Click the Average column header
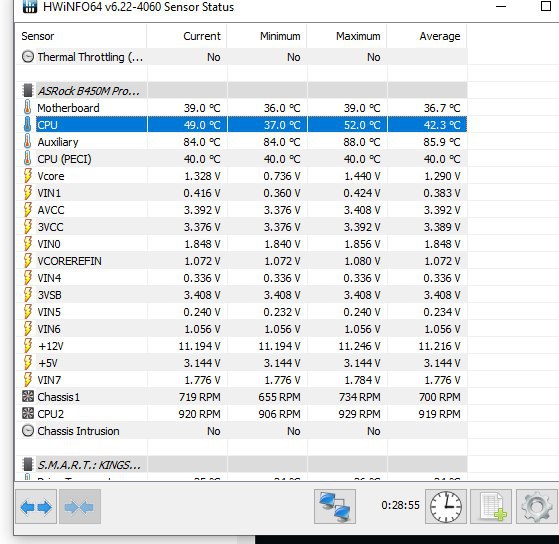This screenshot has height=544, width=559. (x=427, y=36)
